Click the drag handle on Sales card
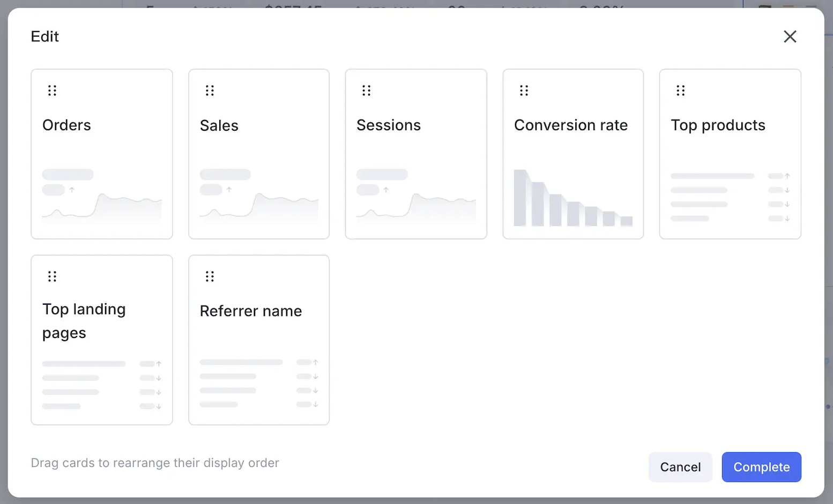The width and height of the screenshot is (833, 504). pyautogui.click(x=210, y=91)
